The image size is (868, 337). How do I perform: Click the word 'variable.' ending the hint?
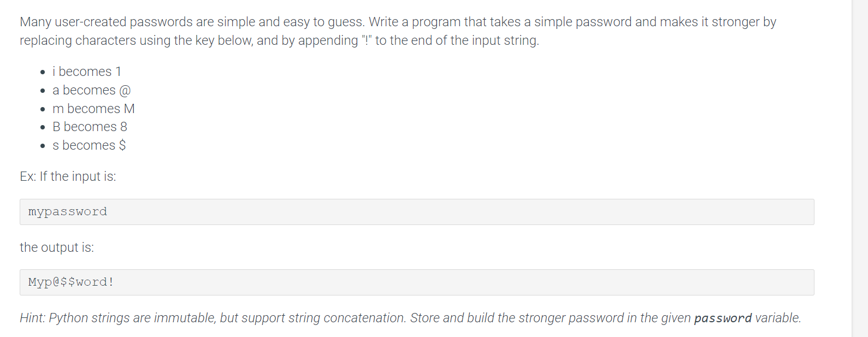pos(778,318)
